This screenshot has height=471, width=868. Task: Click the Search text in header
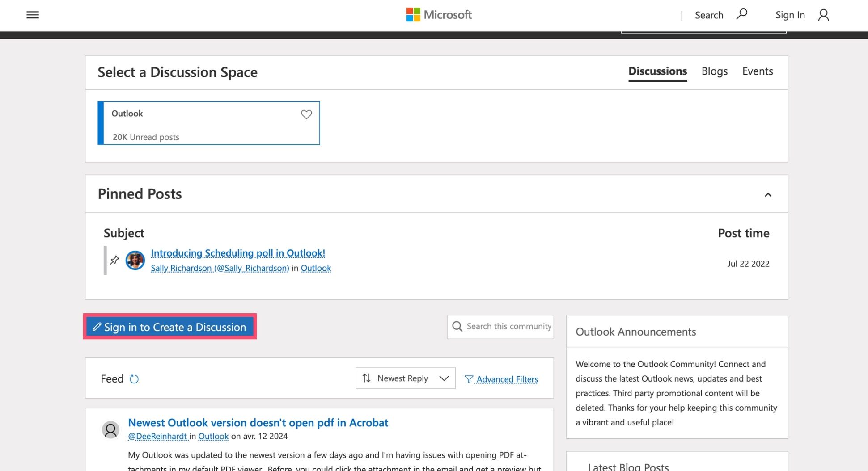tap(709, 15)
